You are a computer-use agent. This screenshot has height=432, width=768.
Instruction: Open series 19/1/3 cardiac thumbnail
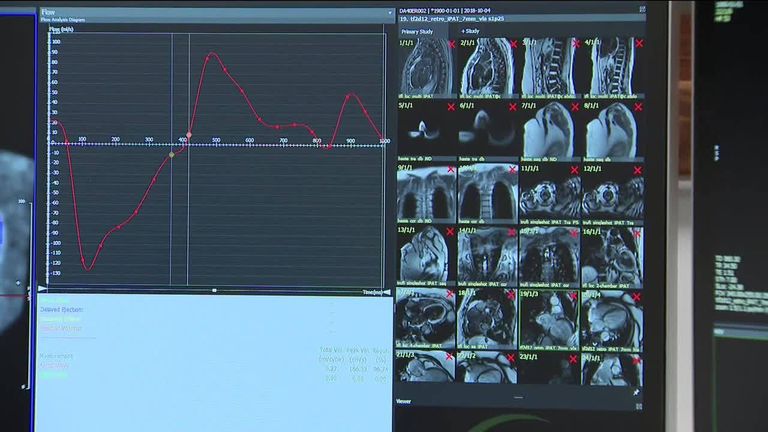pyautogui.click(x=546, y=320)
